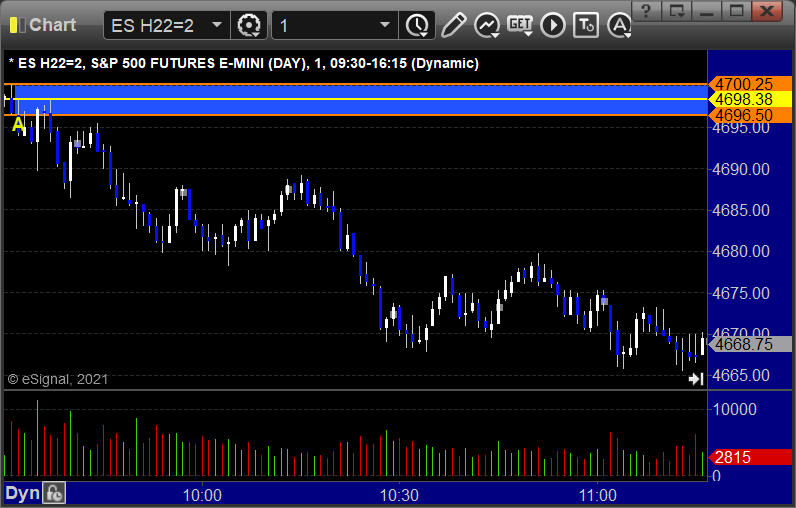Select the yellow horizontal line at 4698.38
The width and height of the screenshot is (796, 508).
pos(355,99)
